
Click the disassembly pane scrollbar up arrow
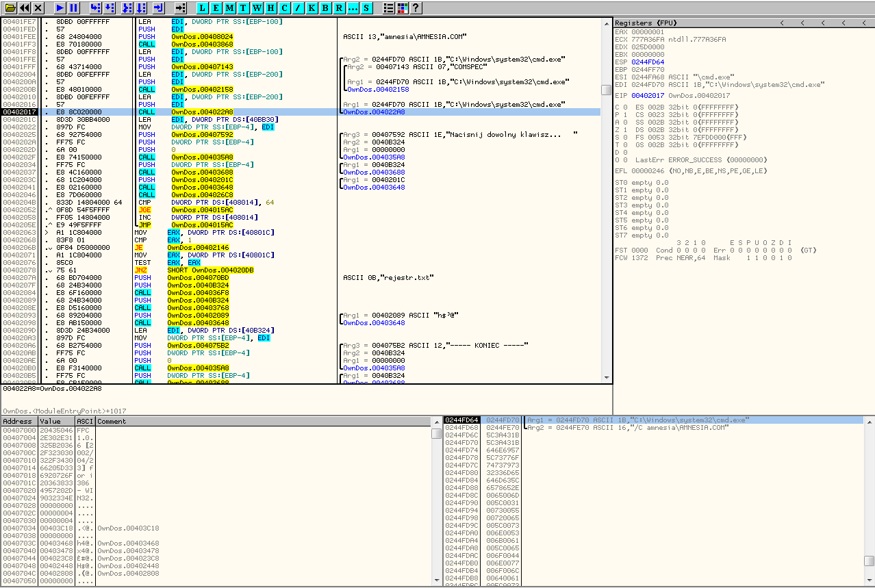point(606,23)
